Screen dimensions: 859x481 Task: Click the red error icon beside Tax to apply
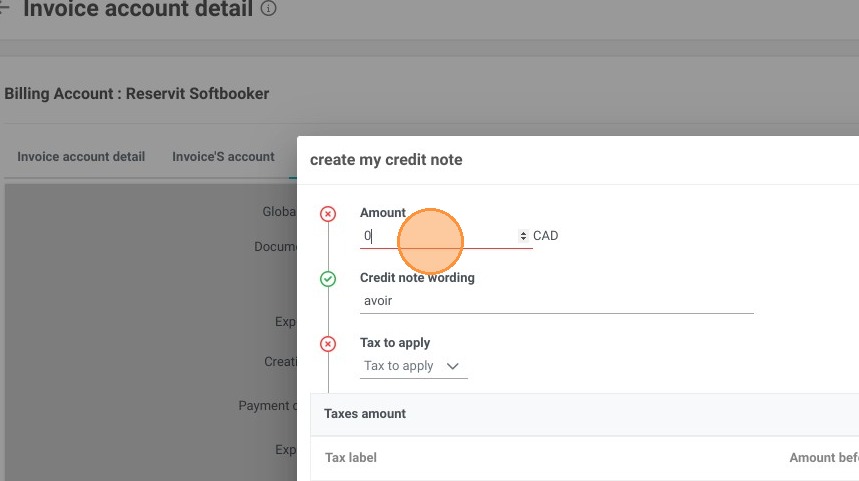pos(328,344)
